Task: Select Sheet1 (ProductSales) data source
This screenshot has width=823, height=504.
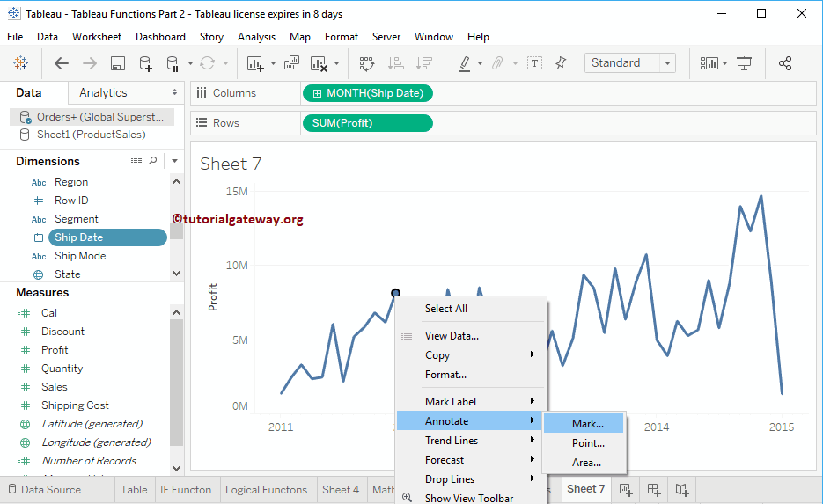Action: [92, 135]
